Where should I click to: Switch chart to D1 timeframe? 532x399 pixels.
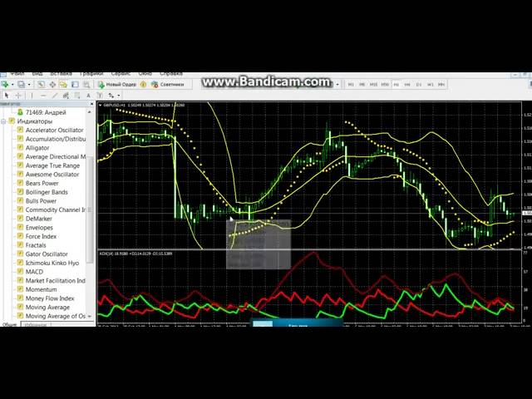(419, 85)
